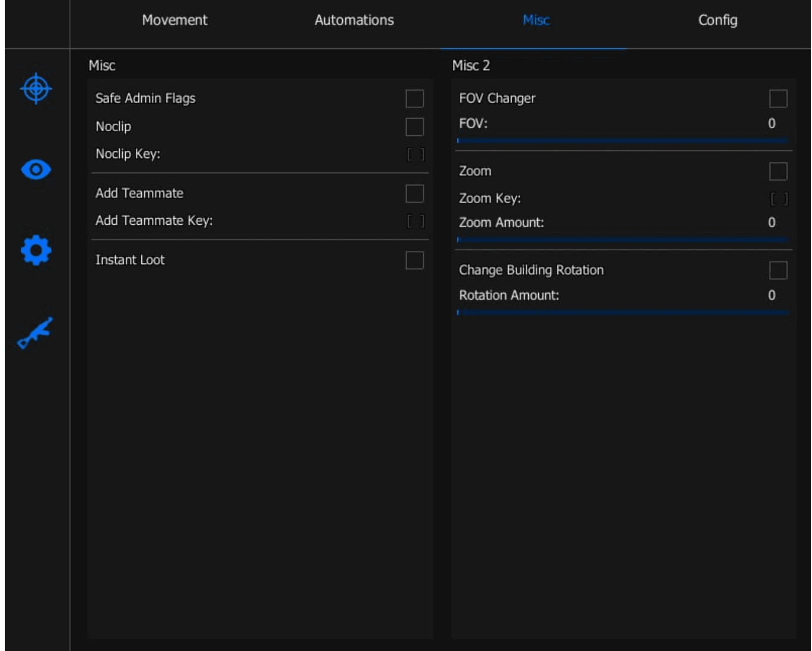Click the Zoom Key bind field
Viewport: 812px width, 651px height.
point(779,199)
